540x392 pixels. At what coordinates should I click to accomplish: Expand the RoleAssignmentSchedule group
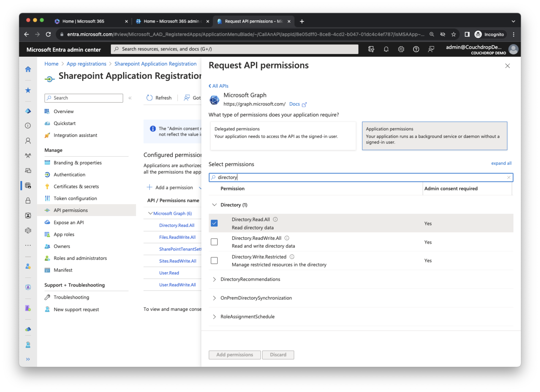(x=214, y=317)
